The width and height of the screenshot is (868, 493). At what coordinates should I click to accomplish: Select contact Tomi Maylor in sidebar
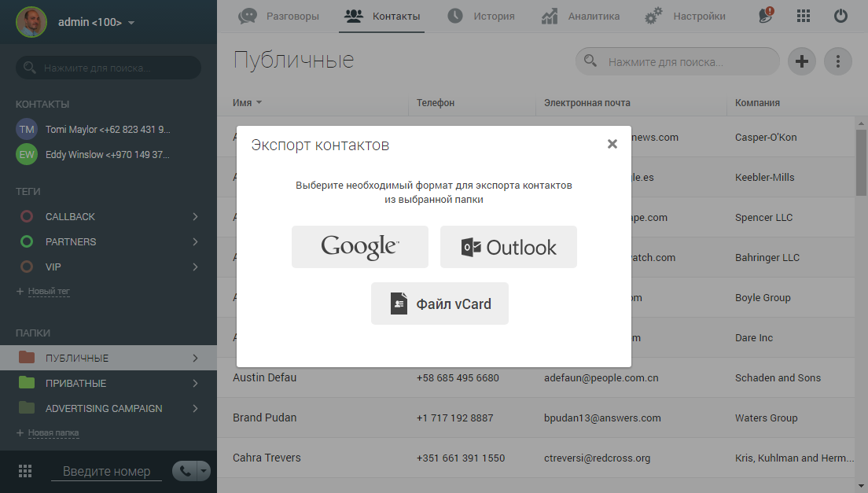tap(108, 130)
